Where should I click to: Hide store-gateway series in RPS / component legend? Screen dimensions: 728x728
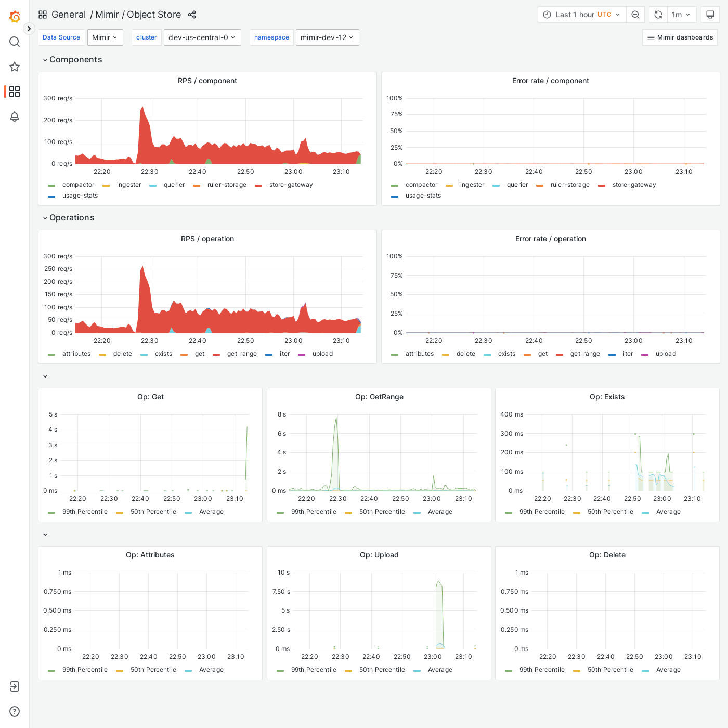pyautogui.click(x=291, y=185)
